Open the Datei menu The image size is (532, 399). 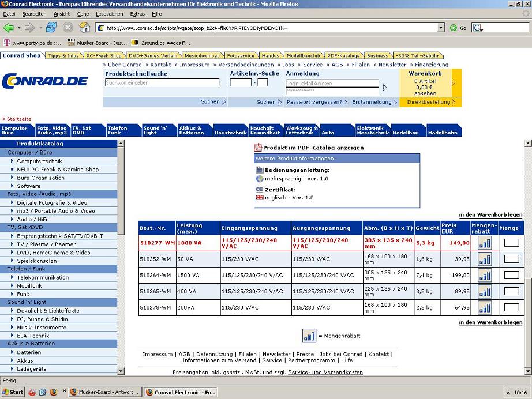(9, 14)
